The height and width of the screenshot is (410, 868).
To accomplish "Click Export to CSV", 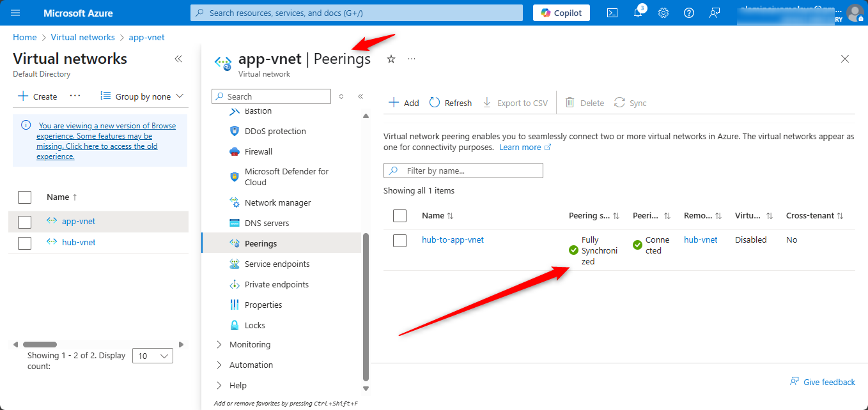I will pyautogui.click(x=515, y=103).
